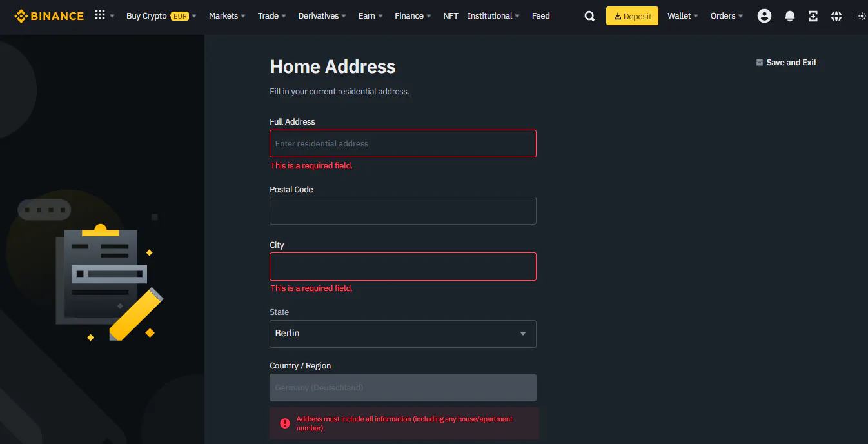Expand the Markets menu
Viewport: 868px width, 444px height.
point(227,16)
